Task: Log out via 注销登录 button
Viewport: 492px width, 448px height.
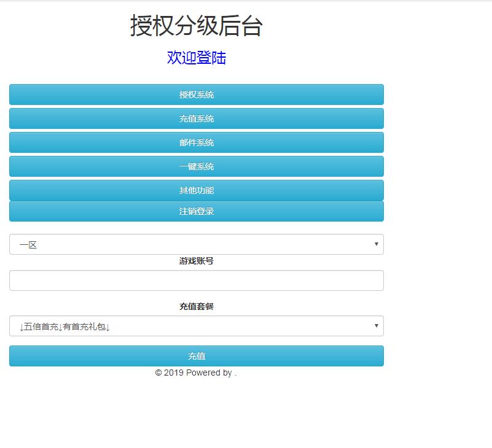Action: (197, 211)
